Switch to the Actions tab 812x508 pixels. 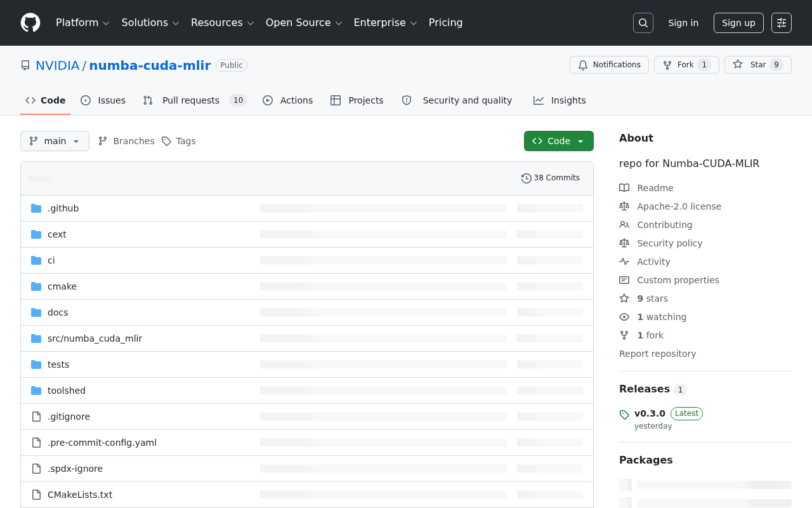point(288,100)
